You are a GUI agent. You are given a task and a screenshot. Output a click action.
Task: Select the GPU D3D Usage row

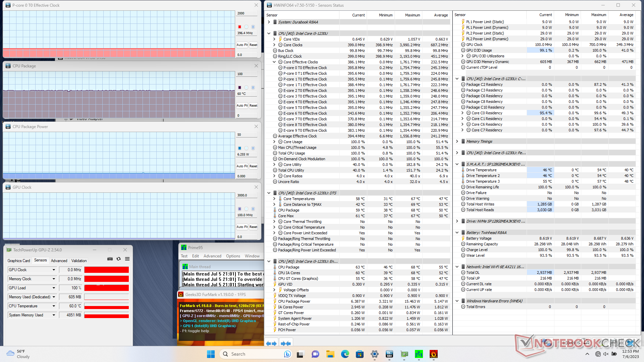(x=548, y=50)
